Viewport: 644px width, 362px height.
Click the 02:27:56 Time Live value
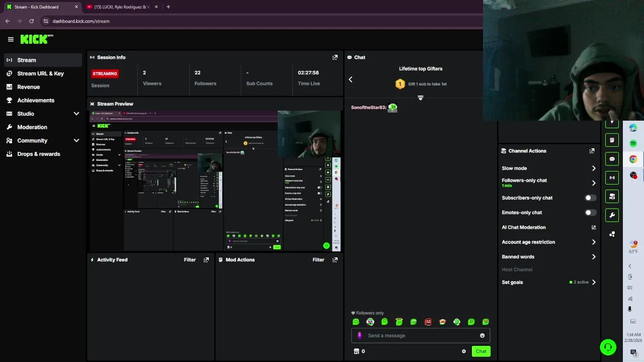click(308, 73)
